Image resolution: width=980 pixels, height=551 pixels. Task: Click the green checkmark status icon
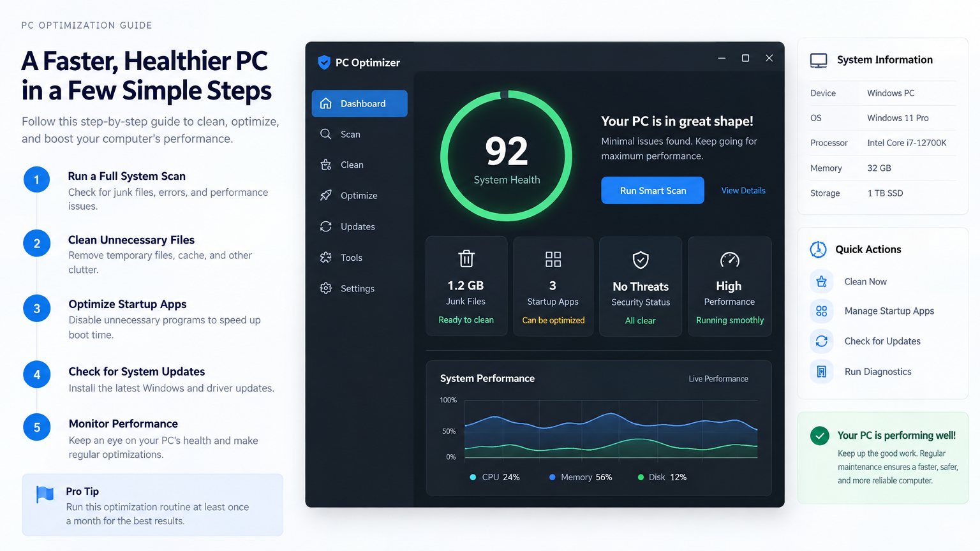tap(820, 436)
